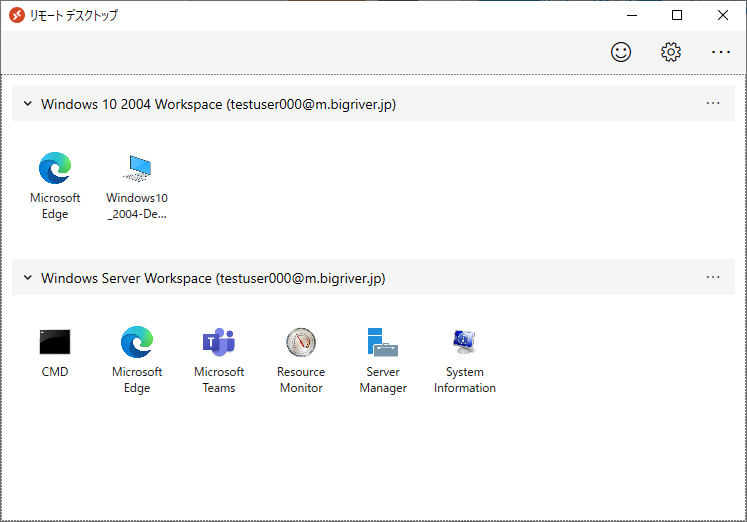747x522 pixels.
Task: Launch Microsoft Teams remote app
Action: (219, 360)
